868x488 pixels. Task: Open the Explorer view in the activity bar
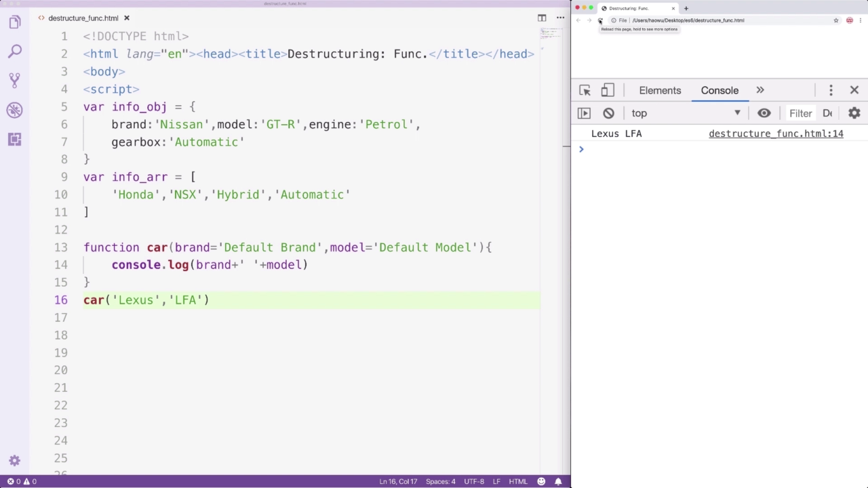coord(15,22)
